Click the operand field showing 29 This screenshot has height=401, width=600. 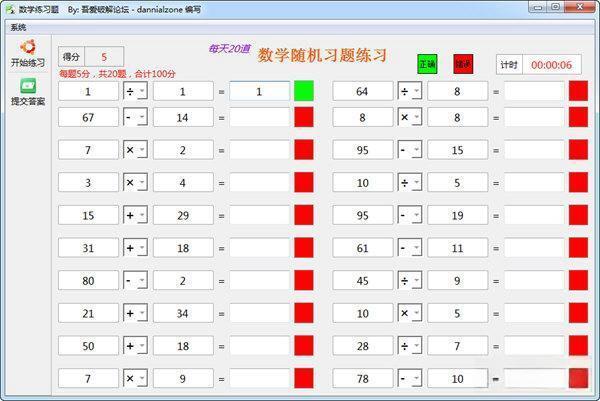point(183,215)
